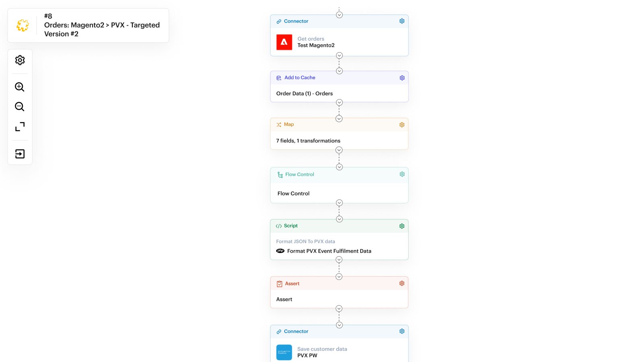Open settings for PVX PW connector
This screenshot has height=362, width=644.
(402, 331)
